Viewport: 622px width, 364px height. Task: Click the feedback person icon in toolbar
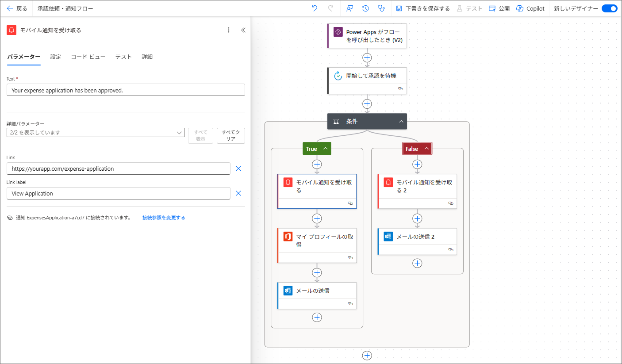pos(350,8)
